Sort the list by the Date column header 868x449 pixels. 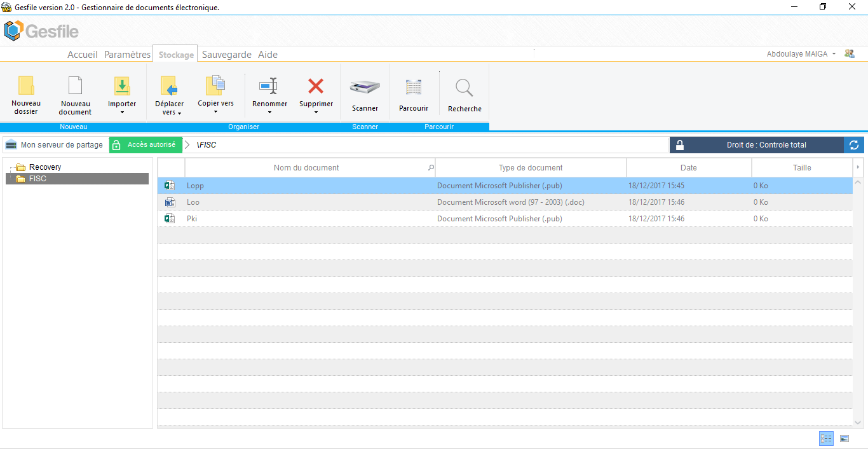tap(688, 168)
